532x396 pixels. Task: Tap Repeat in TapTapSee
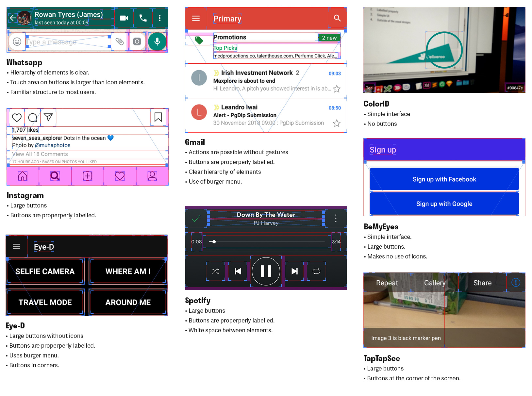[x=387, y=283]
